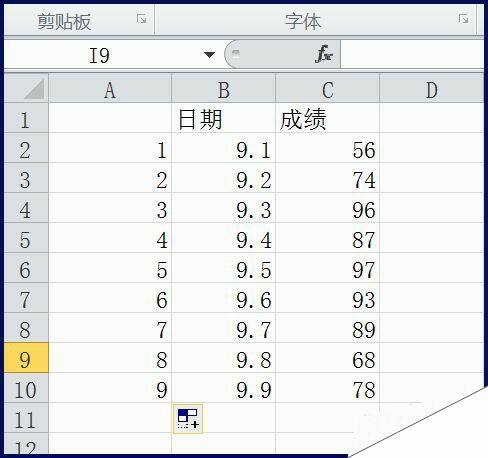Select row 4 header
This screenshot has height=458, width=488.
[26, 208]
